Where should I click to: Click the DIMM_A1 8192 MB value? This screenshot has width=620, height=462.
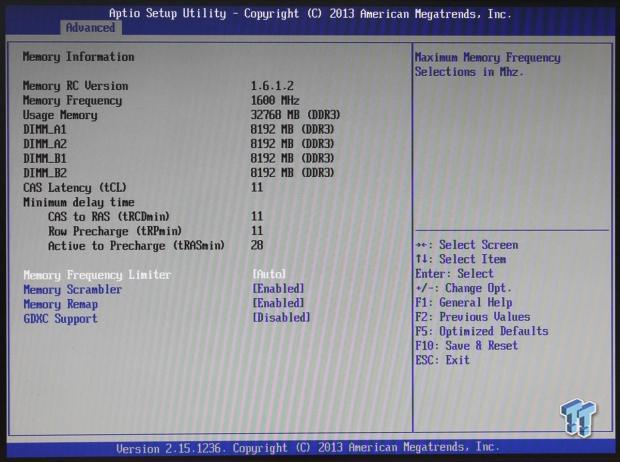[x=292, y=129]
